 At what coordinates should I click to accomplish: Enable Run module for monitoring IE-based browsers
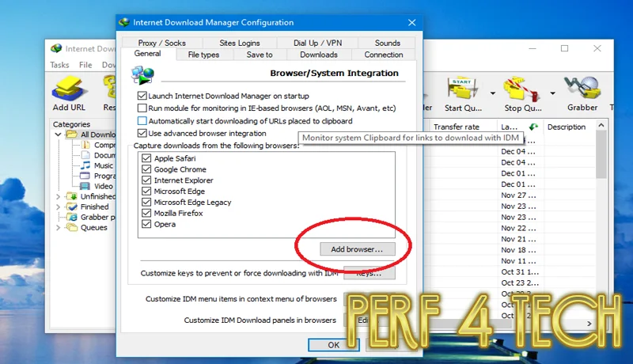[142, 108]
